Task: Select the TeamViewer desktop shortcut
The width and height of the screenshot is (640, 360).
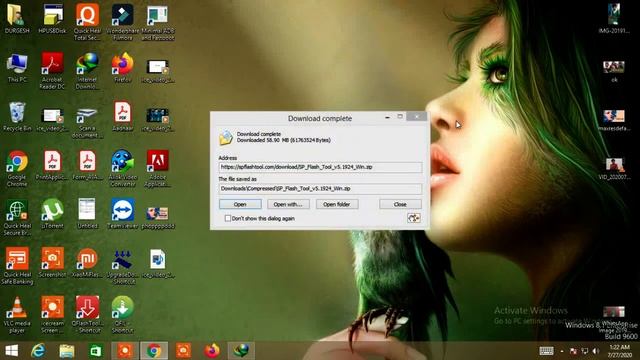Action: 122,211
